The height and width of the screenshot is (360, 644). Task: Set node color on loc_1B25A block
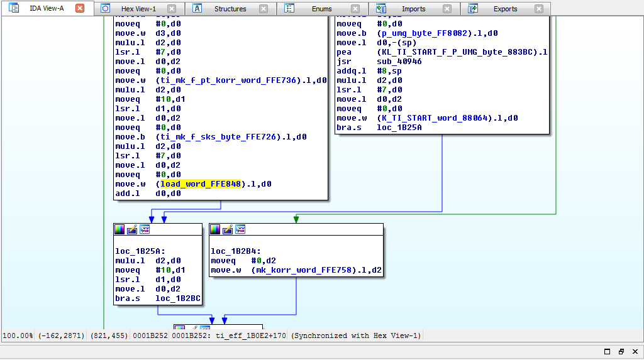(x=119, y=229)
